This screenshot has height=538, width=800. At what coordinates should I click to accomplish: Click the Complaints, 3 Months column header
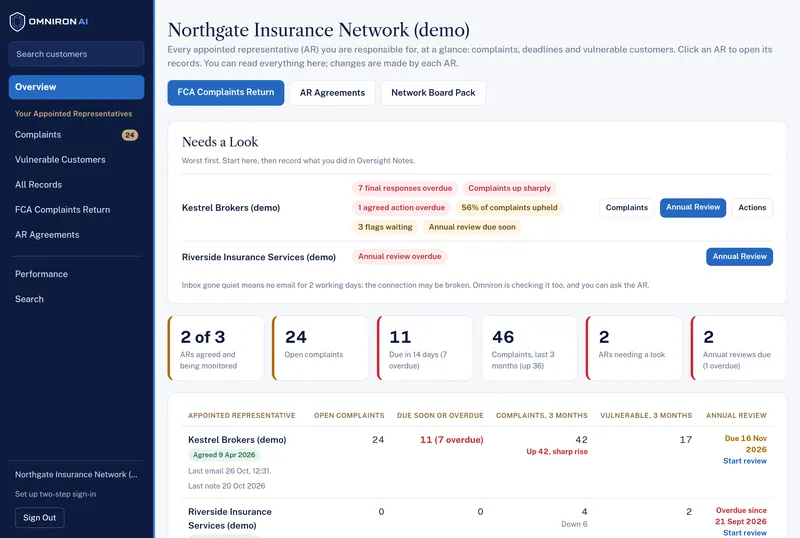[x=541, y=415]
